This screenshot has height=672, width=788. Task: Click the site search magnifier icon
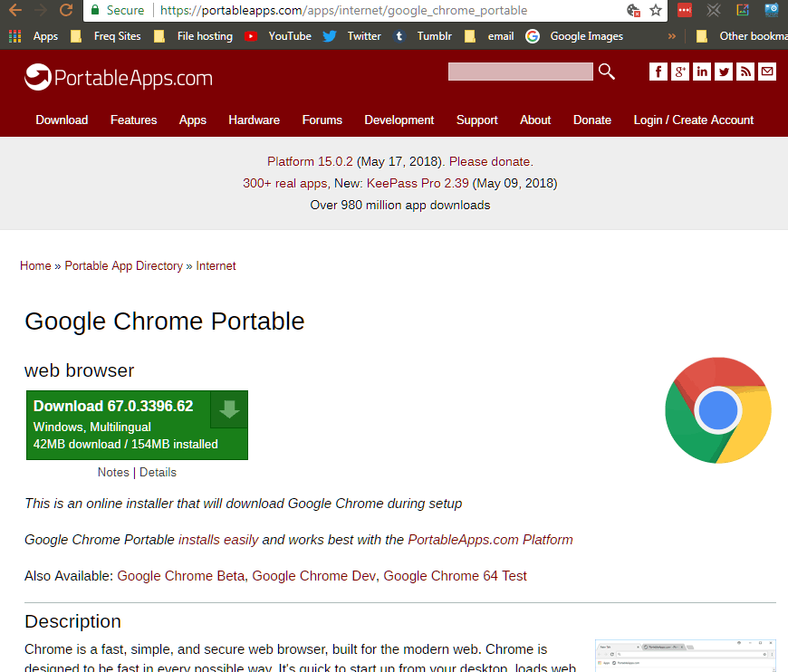coord(607,72)
